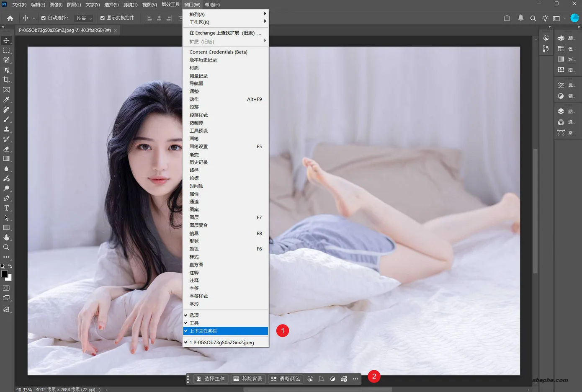
Task: Select the Rectangle shape tool
Action: [x=6, y=228]
